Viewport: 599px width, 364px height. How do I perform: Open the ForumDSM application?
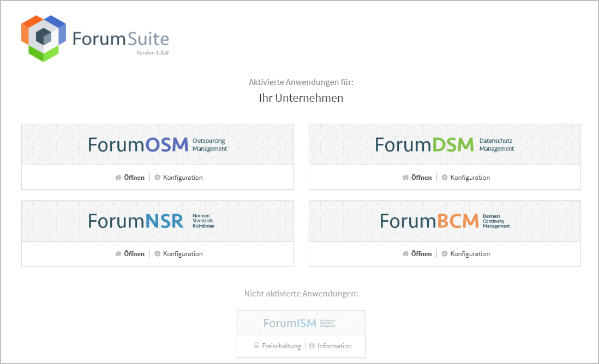click(x=421, y=178)
